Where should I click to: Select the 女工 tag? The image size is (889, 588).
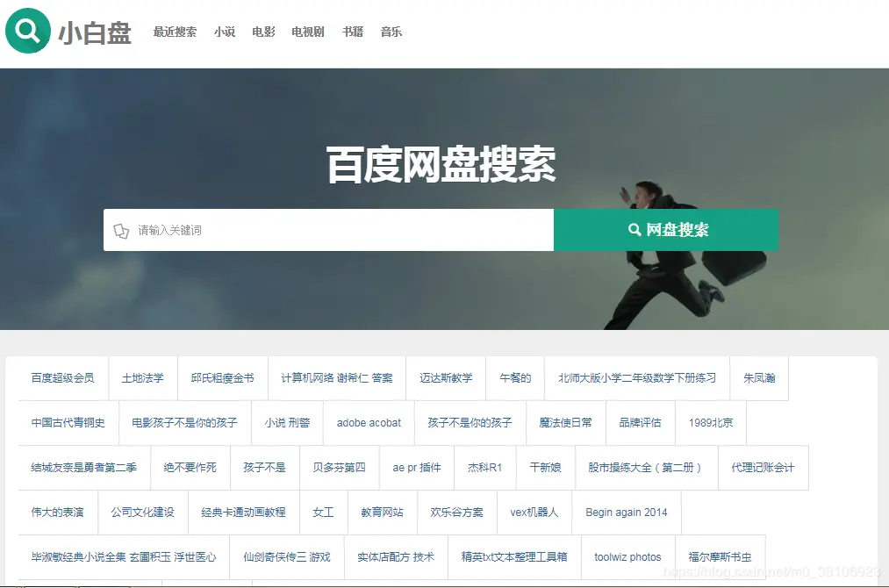pyautogui.click(x=324, y=513)
